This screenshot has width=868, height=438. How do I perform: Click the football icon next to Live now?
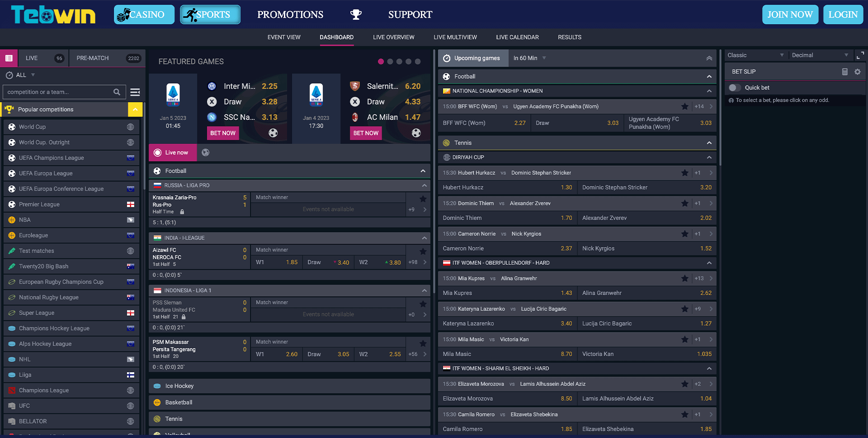coord(205,152)
